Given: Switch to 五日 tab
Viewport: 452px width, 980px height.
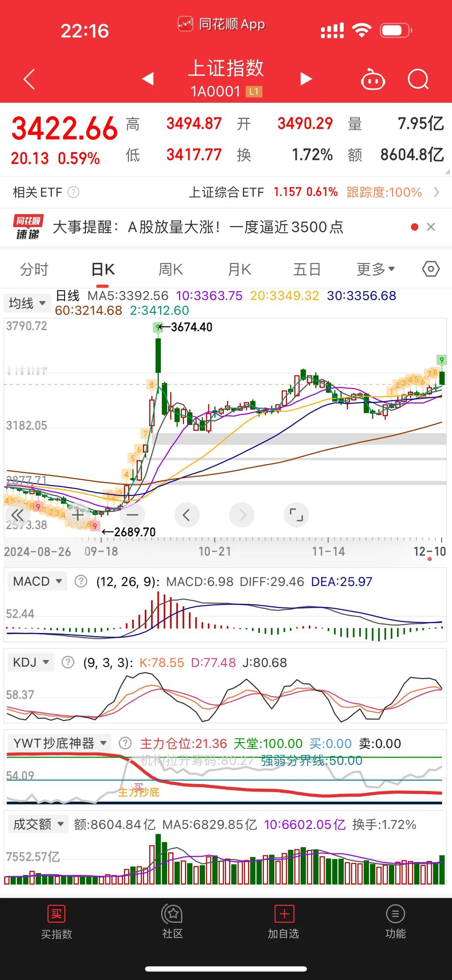Looking at the screenshot, I should 307,269.
